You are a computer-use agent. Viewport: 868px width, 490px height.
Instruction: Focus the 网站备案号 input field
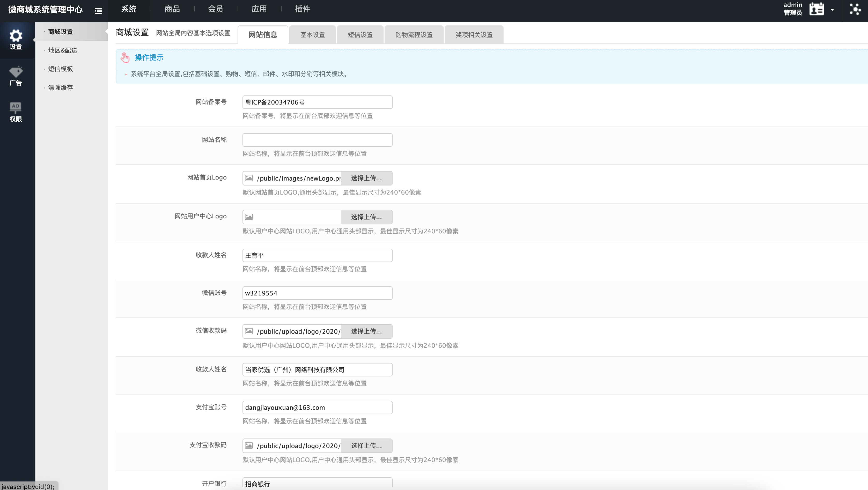(x=317, y=102)
